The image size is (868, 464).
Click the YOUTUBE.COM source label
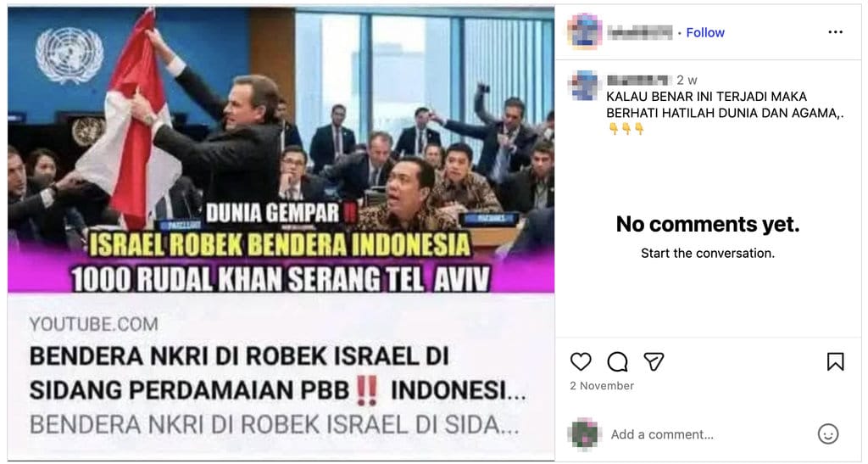click(x=93, y=324)
